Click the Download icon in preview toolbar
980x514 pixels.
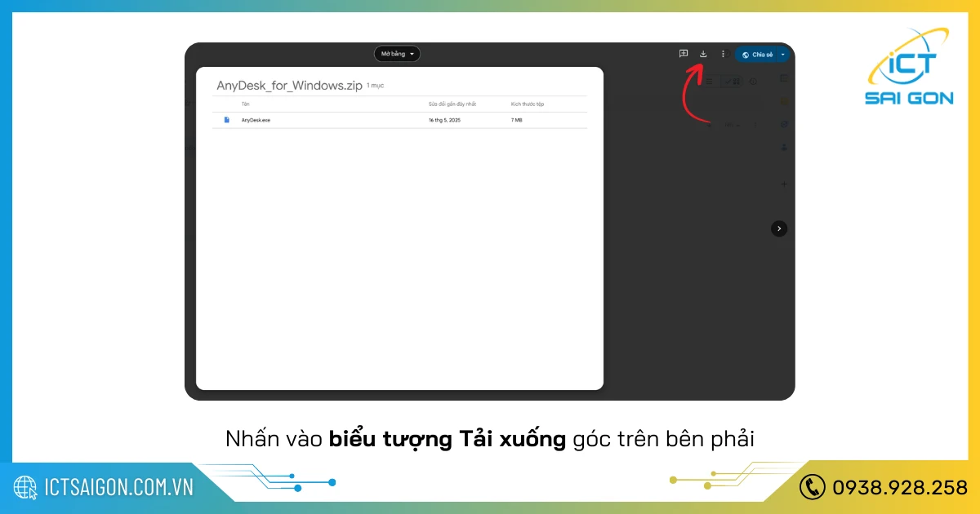pos(703,54)
